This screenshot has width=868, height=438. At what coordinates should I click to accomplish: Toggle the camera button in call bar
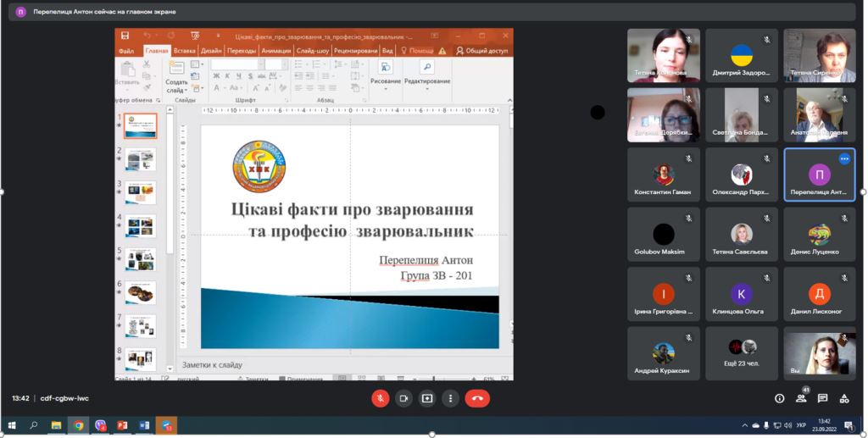403,398
